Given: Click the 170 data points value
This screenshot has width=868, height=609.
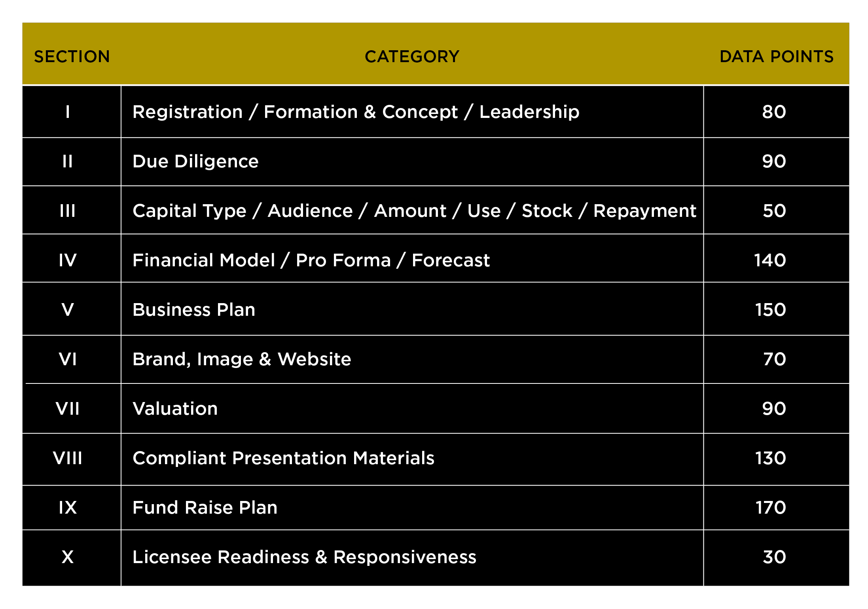Looking at the screenshot, I should tap(771, 508).
